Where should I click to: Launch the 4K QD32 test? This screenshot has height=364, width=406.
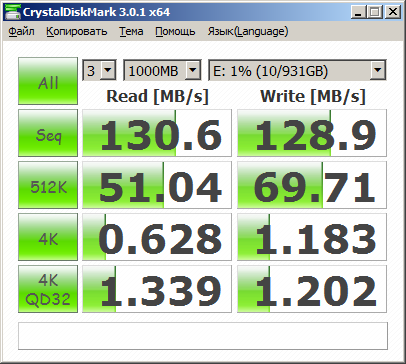point(48,289)
